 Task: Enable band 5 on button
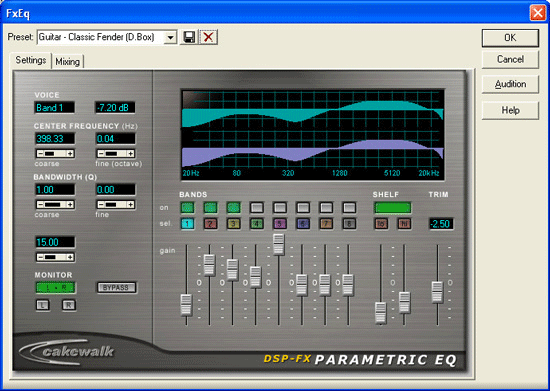280,208
